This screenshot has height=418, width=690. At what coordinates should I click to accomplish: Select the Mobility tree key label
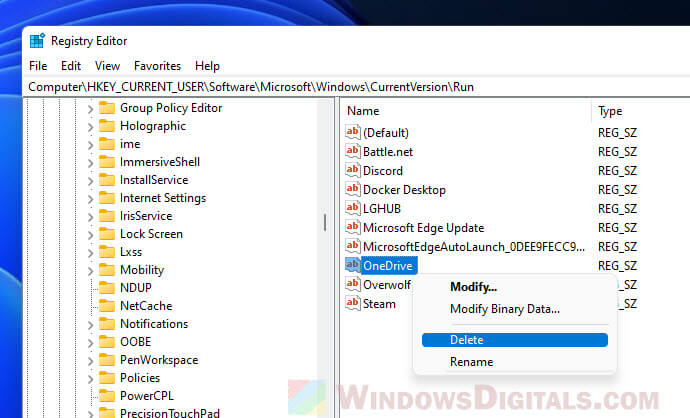pyautogui.click(x=142, y=270)
